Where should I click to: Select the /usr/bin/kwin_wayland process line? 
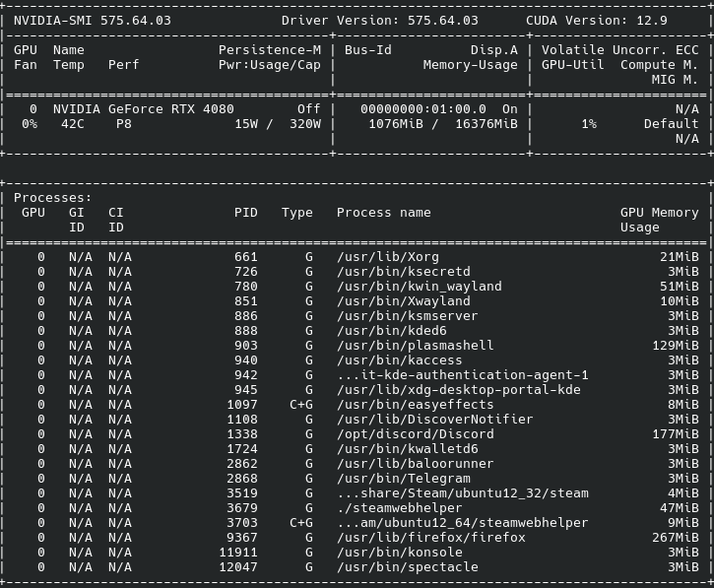tap(357, 287)
